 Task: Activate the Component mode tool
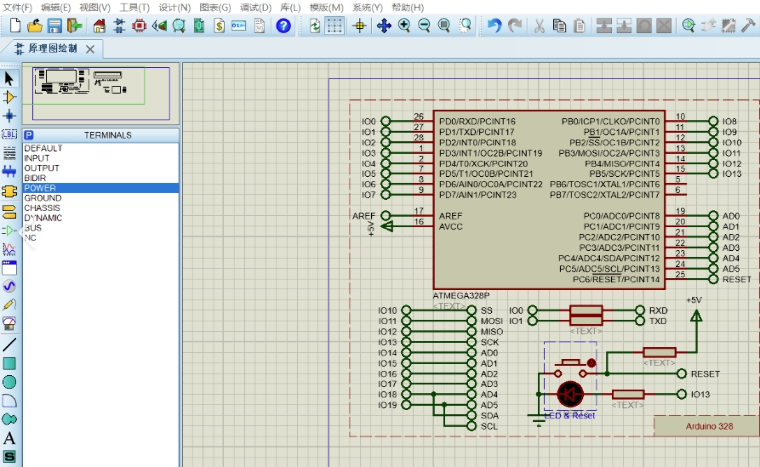pyautogui.click(x=10, y=97)
